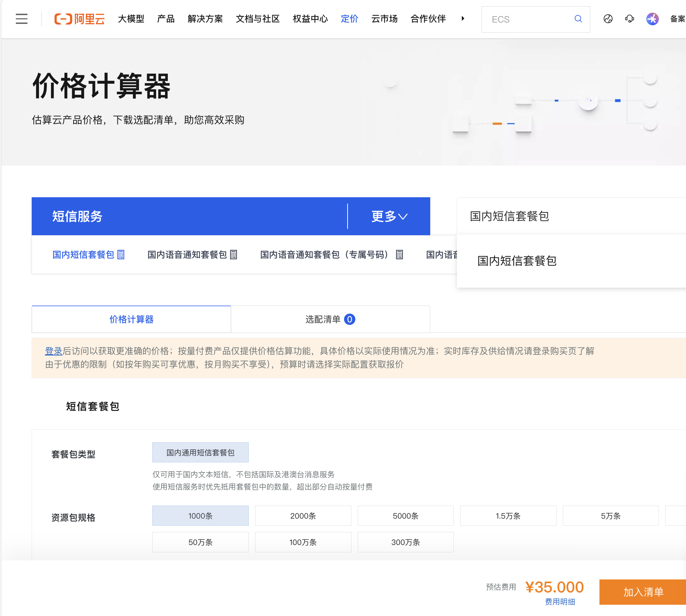Open the 定价 menu item
The image size is (686, 616).
(x=349, y=19)
